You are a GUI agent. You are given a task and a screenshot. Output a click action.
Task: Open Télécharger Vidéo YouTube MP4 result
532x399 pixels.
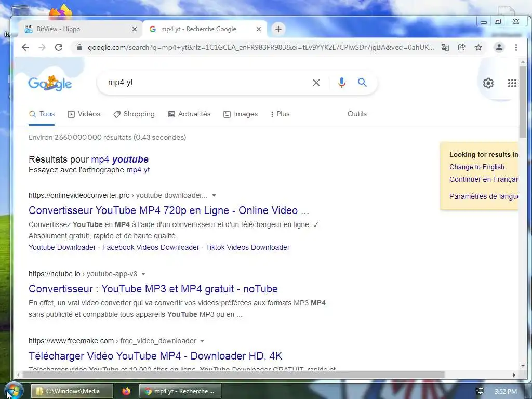coord(155,355)
